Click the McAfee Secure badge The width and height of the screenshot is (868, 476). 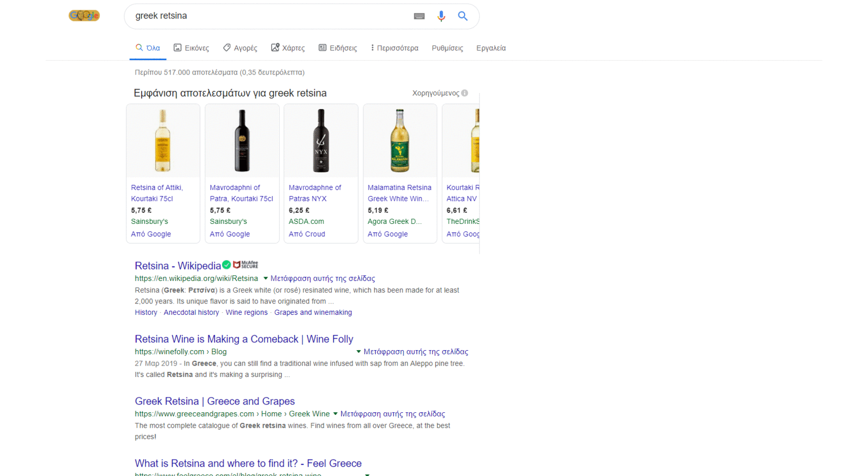point(246,265)
